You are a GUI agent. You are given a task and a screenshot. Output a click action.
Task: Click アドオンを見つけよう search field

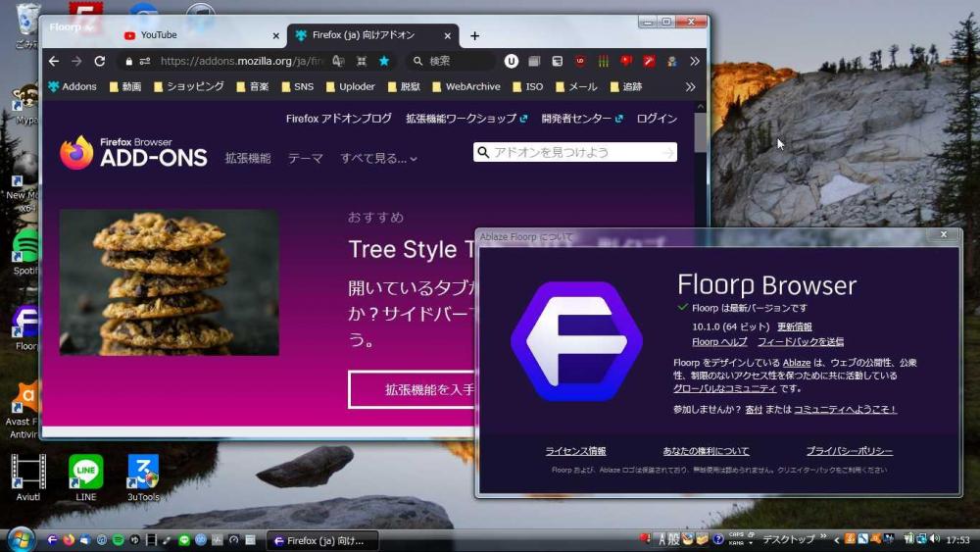click(x=575, y=152)
